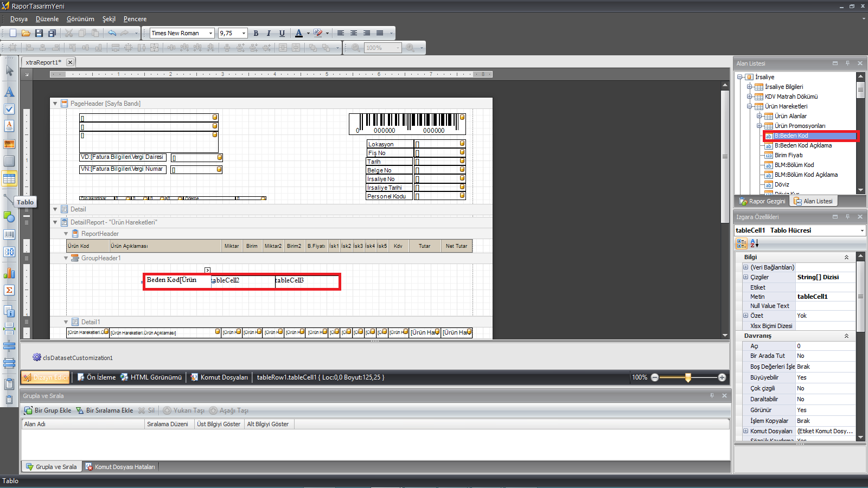Select the Bar Code tool
The width and height of the screenshot is (868, 488).
tap(9, 235)
